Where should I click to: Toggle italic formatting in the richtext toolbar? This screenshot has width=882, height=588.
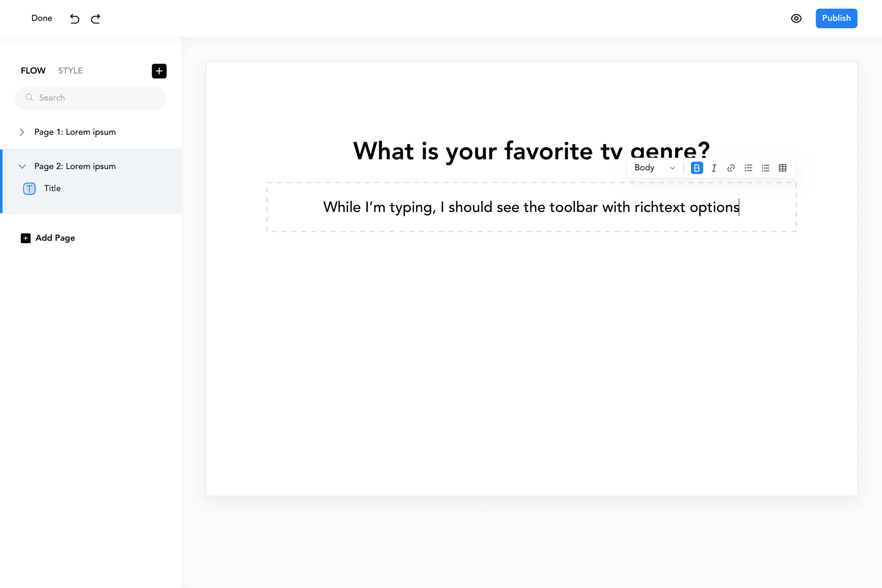click(714, 168)
